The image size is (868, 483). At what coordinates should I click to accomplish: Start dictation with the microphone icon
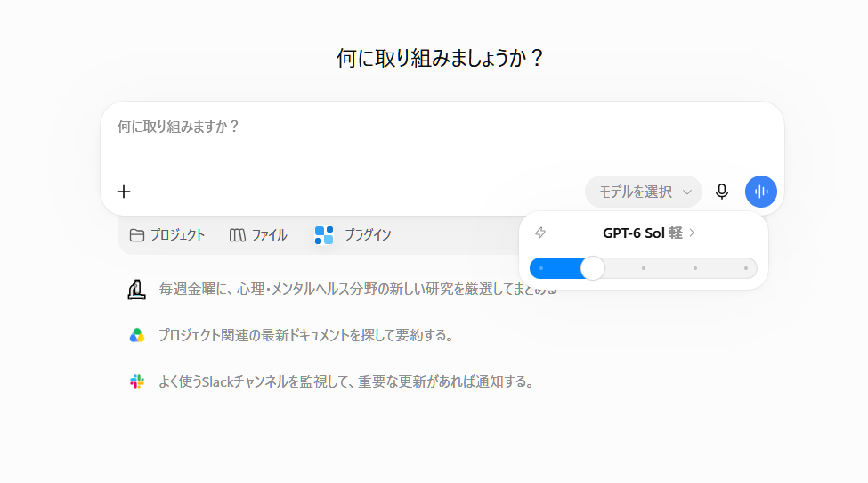[722, 192]
